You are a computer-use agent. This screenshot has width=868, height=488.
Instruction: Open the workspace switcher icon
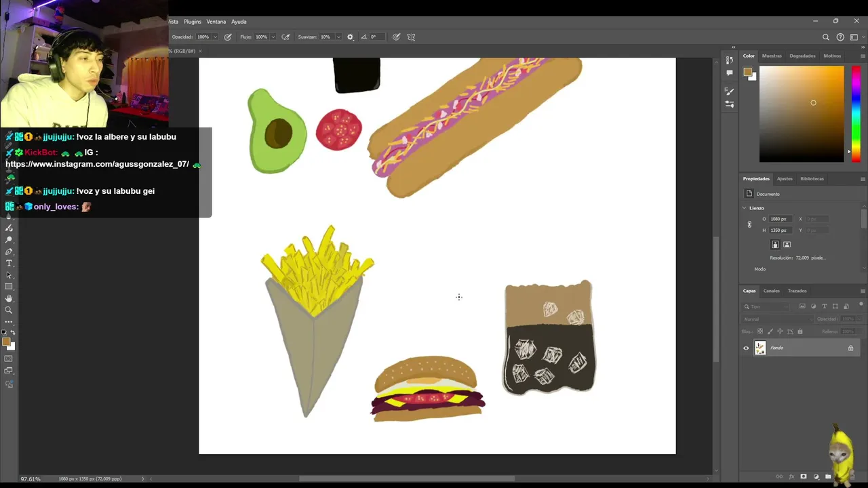(854, 37)
